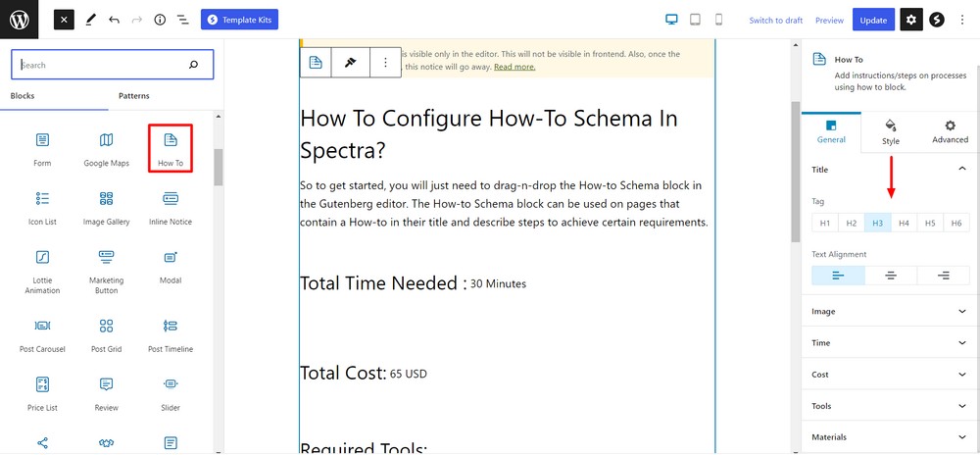Expand the Image settings panel
Image resolution: width=980 pixels, height=455 pixels.
tap(890, 312)
